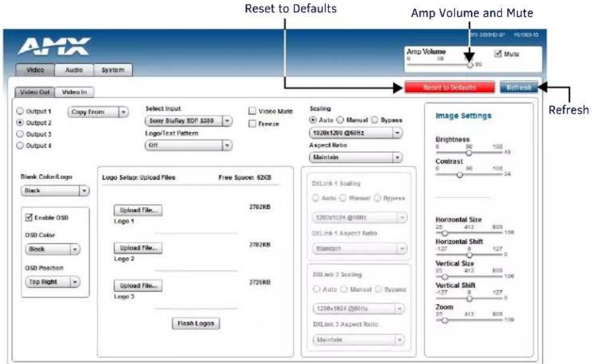Click the Horizontal Shift slider handle
Image resolution: width=592 pixels, height=364 pixels.
click(469, 255)
